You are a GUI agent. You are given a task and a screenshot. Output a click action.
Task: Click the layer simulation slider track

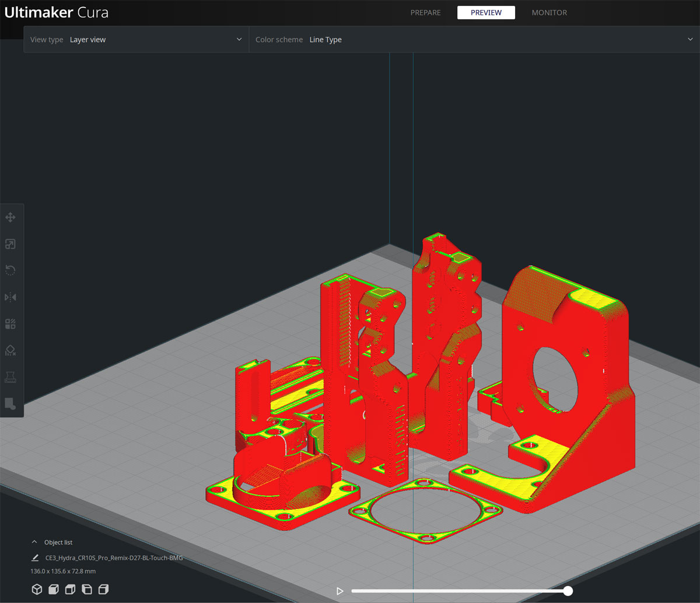(459, 591)
